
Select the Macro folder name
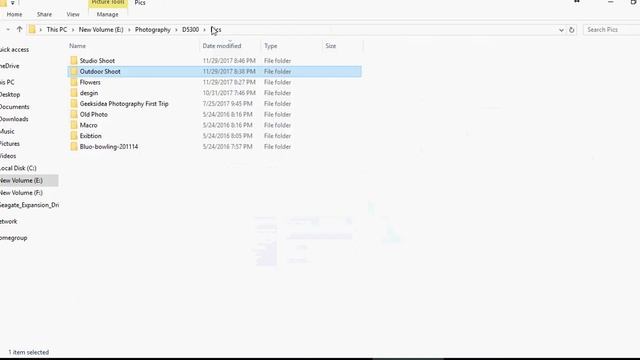(x=88, y=125)
